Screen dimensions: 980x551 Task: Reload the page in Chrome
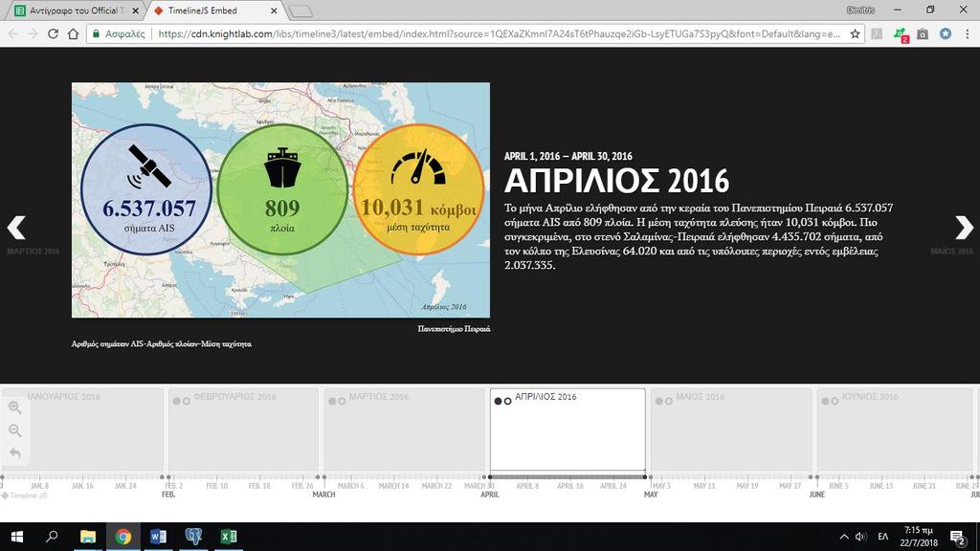pyautogui.click(x=54, y=33)
